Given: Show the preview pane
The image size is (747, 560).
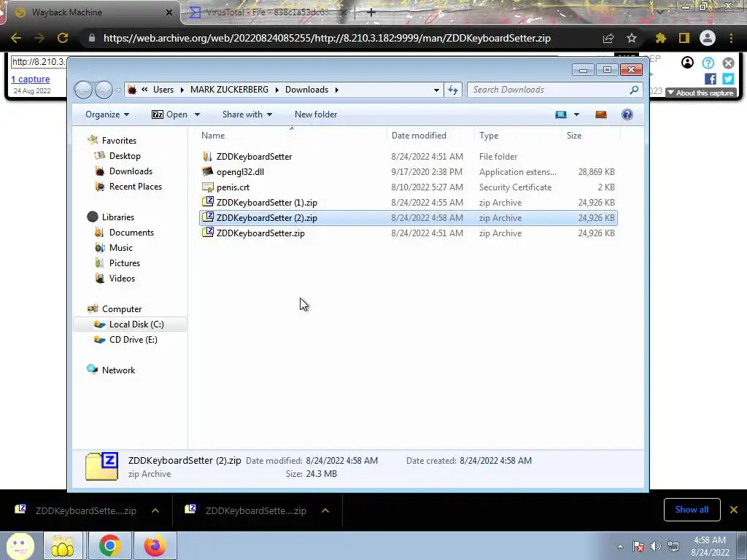Looking at the screenshot, I should 601,114.
